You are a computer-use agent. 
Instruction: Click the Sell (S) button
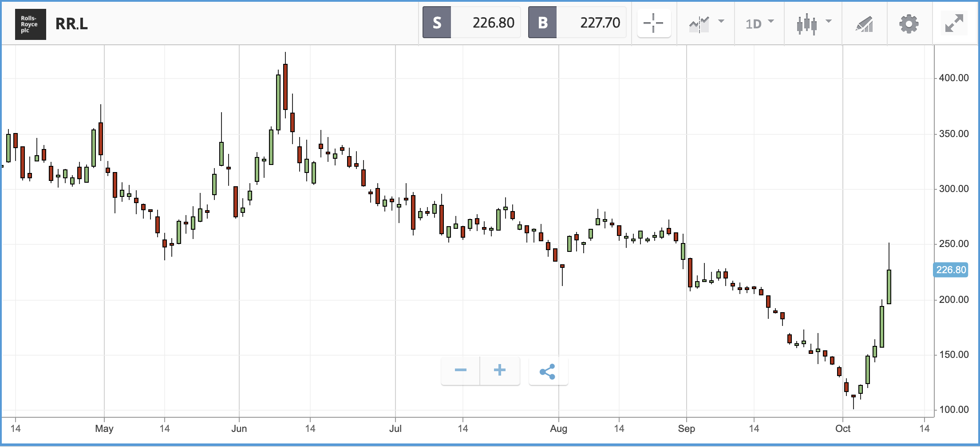point(437,23)
